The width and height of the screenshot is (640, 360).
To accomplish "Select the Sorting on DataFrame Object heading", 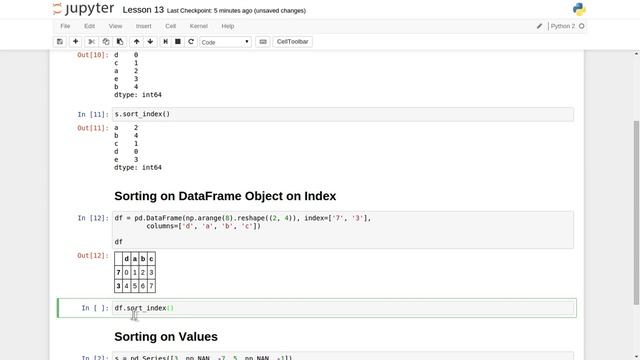I will 225,196.
